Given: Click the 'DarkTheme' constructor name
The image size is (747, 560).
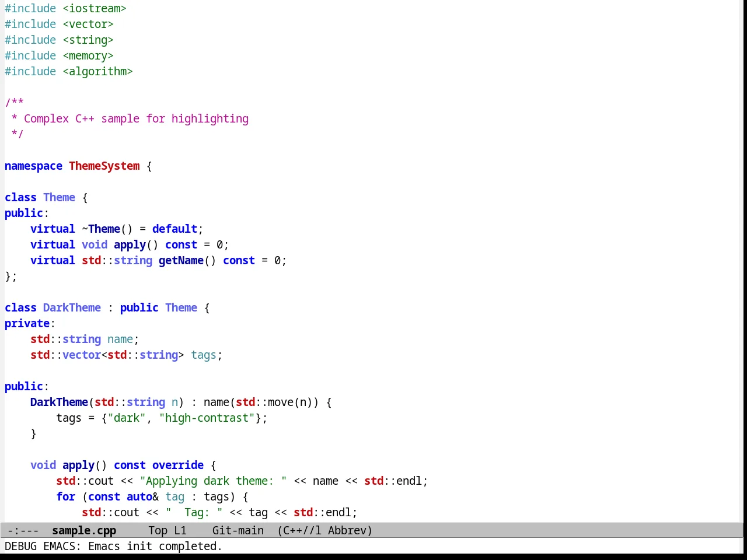Looking at the screenshot, I should [60, 402].
